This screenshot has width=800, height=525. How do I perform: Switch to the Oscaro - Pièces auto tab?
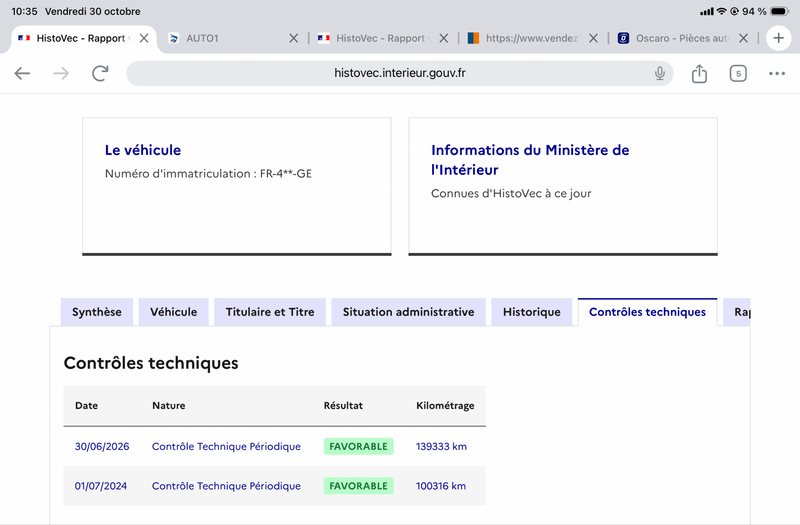[674, 38]
